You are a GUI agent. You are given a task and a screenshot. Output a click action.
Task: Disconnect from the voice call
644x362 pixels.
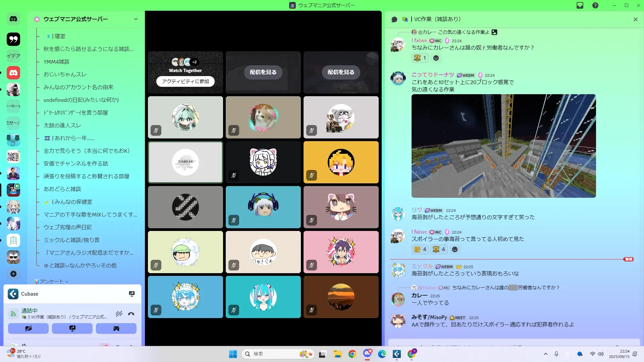click(x=131, y=314)
